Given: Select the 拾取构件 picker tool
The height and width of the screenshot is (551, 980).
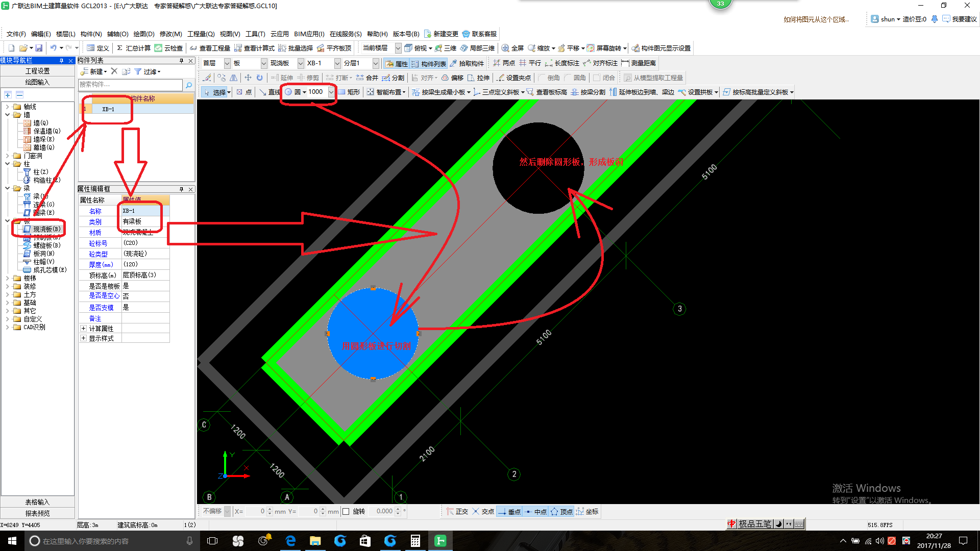Looking at the screenshot, I should [x=467, y=63].
